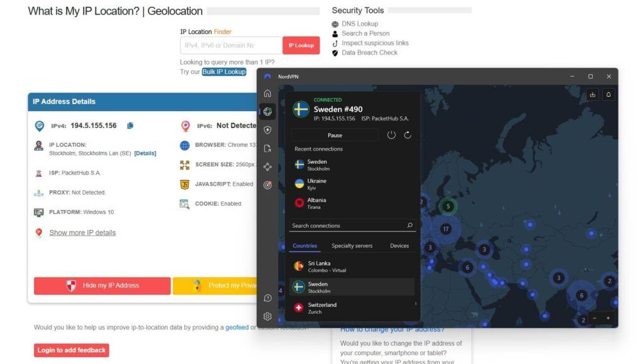Click the NordVPN logo in title bar

coord(267,76)
